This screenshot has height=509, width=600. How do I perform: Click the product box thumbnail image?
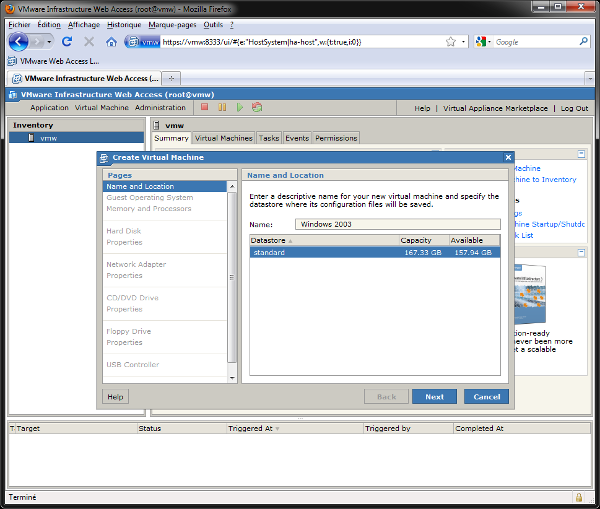pos(530,294)
